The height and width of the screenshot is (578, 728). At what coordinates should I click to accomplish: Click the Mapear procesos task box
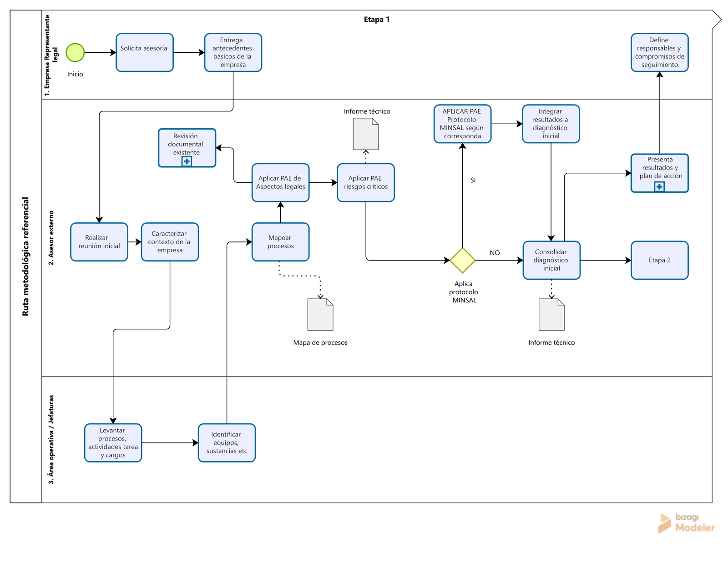[x=281, y=242]
